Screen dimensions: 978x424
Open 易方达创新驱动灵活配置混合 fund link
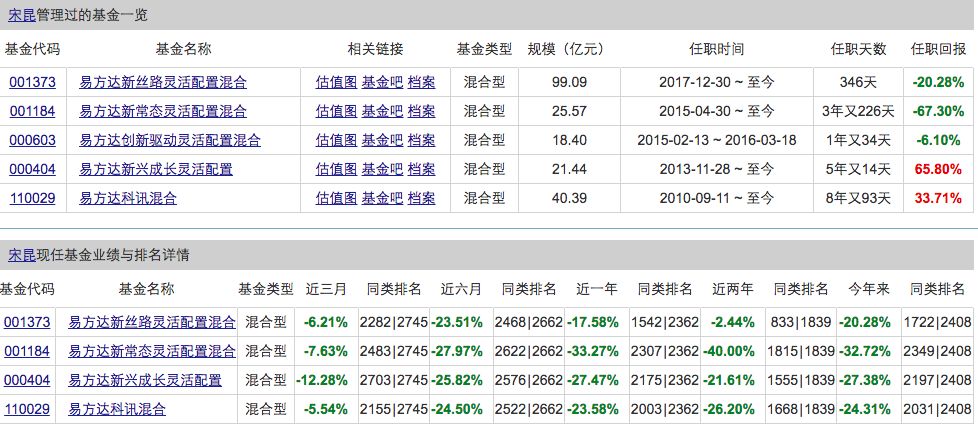coord(170,140)
